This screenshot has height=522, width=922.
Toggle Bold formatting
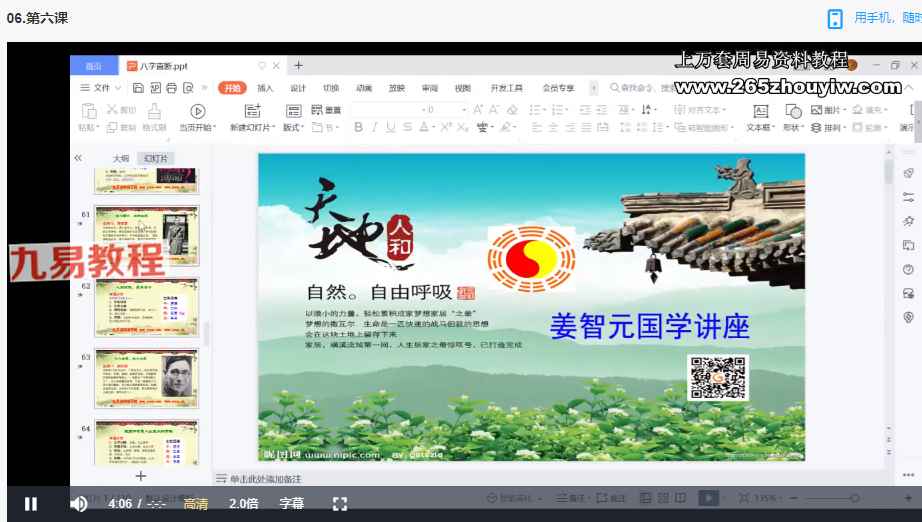tap(358, 127)
